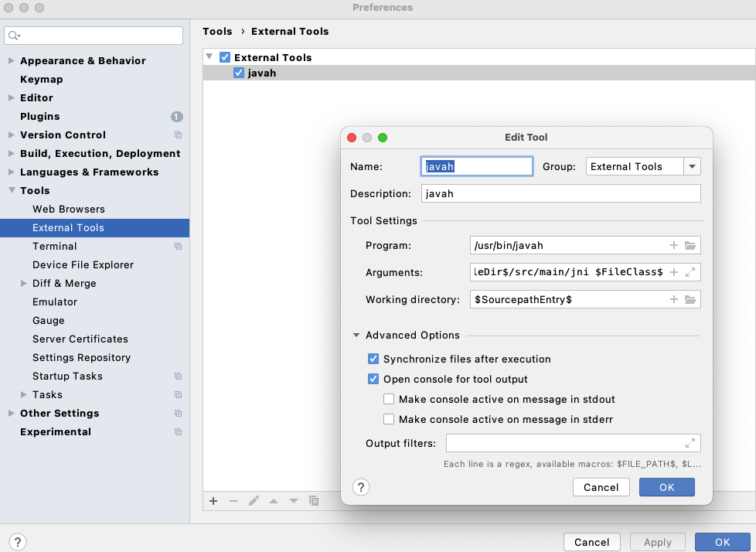Expand the Diff & Merge node
Viewport: 756px width, 552px height.
pos(24,284)
